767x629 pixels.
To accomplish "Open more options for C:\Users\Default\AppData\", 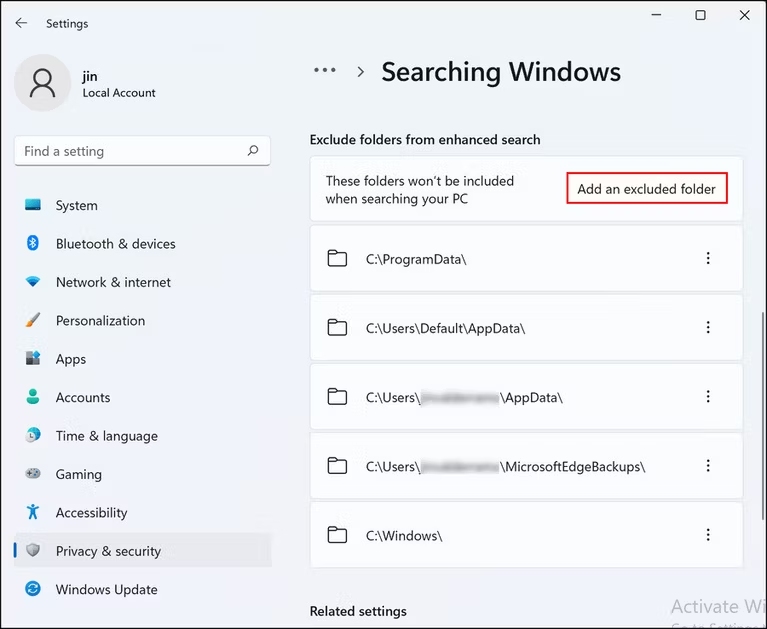I will coord(708,327).
